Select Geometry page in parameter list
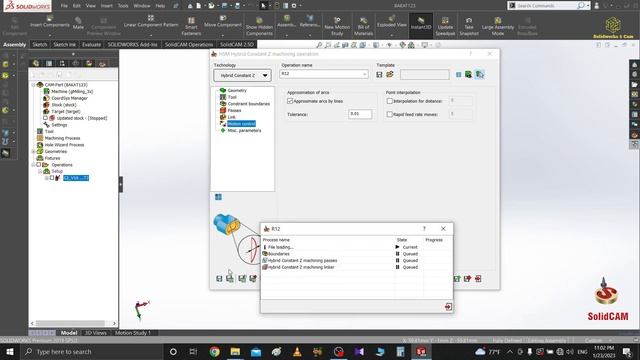Viewport: 640px width, 360px height. click(x=237, y=90)
